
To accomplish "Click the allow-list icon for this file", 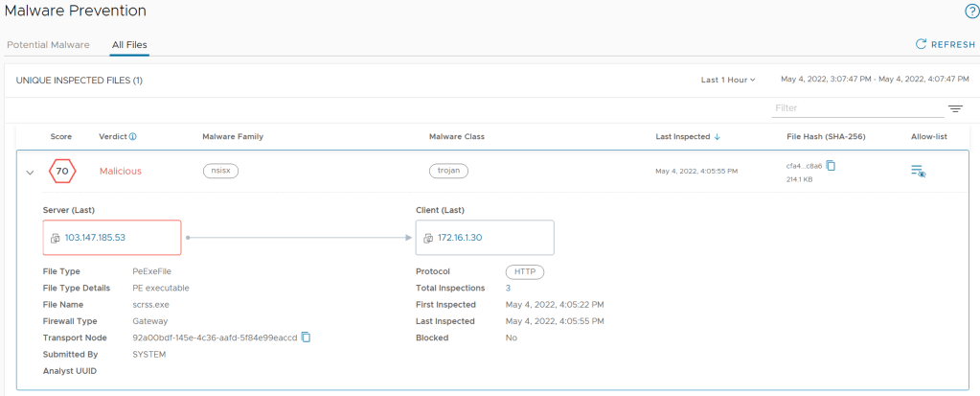I will 918,171.
